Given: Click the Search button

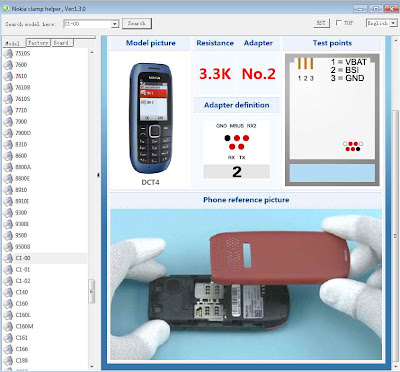Looking at the screenshot, I should point(137,23).
